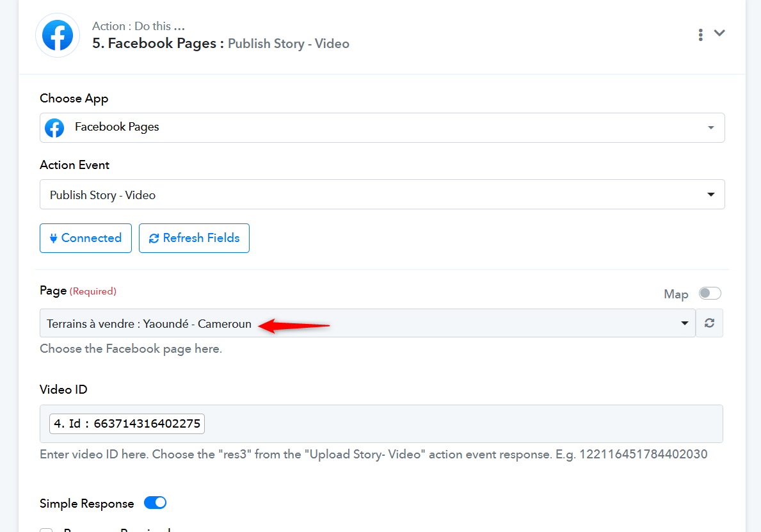This screenshot has width=761, height=532.
Task: Refresh the Page list with reload icon
Action: 709,323
